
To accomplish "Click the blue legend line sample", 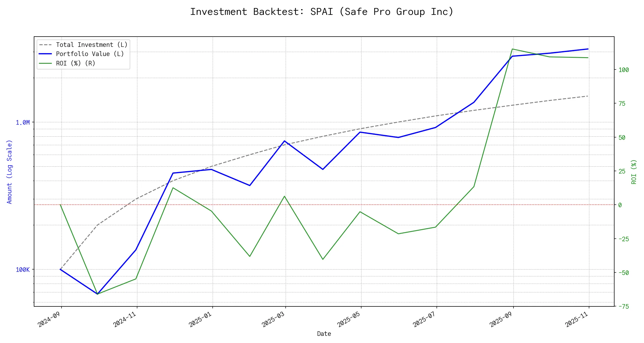I will point(46,54).
